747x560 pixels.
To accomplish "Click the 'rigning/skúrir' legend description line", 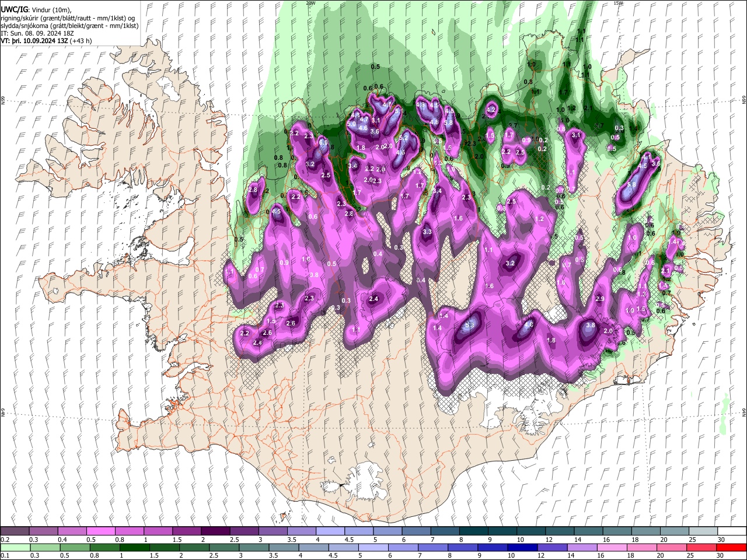I will click(x=68, y=17).
